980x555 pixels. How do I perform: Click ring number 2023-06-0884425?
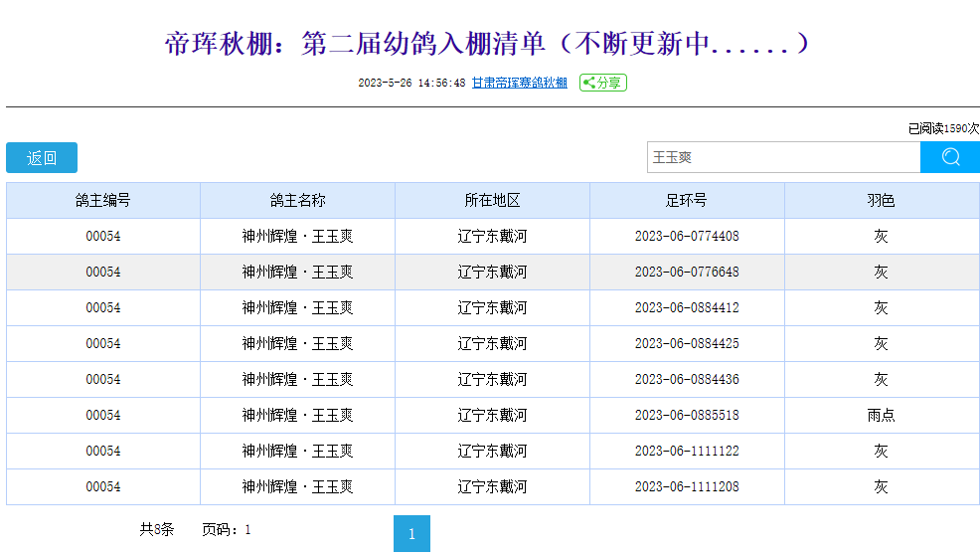tap(687, 343)
